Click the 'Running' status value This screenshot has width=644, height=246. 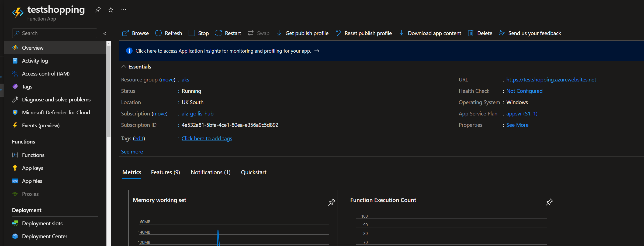click(191, 91)
